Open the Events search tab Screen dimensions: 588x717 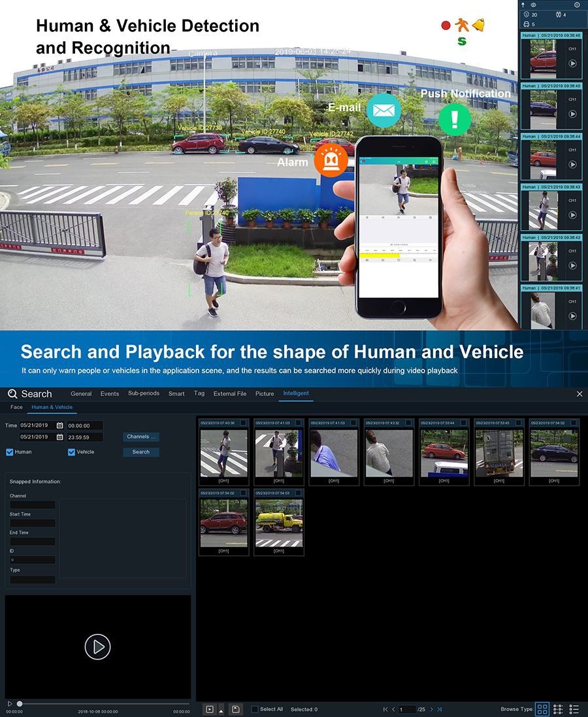109,393
